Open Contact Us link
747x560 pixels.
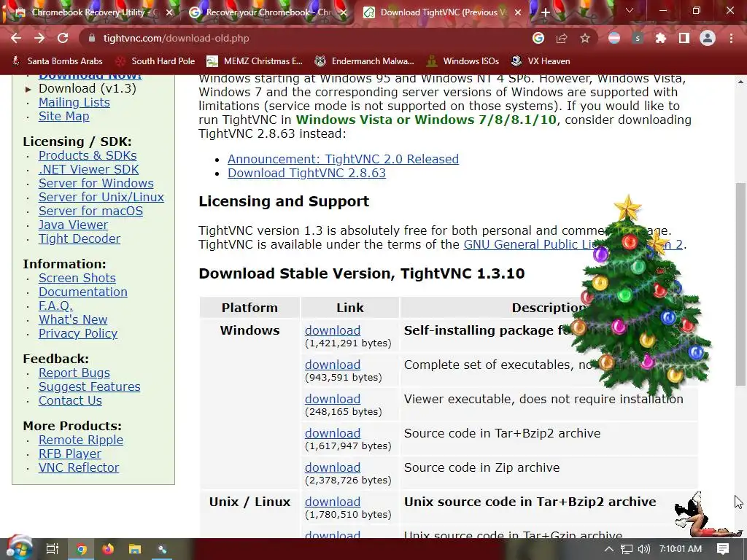pyautogui.click(x=70, y=400)
